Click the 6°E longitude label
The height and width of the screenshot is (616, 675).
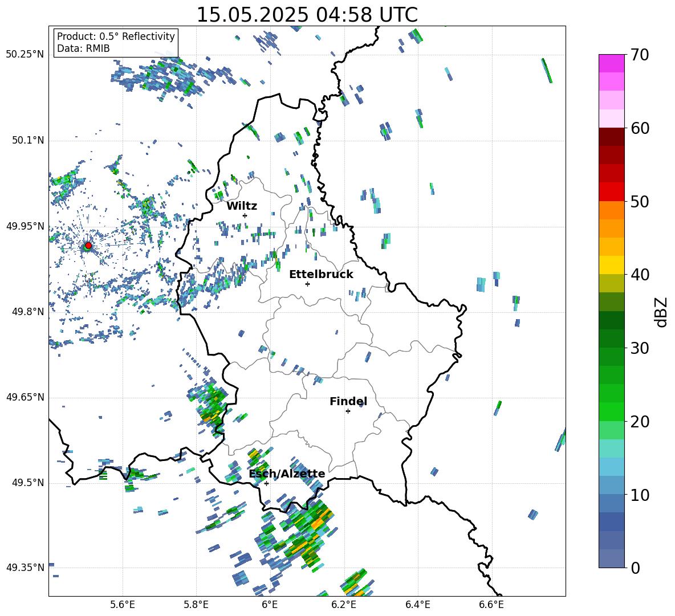tap(270, 605)
